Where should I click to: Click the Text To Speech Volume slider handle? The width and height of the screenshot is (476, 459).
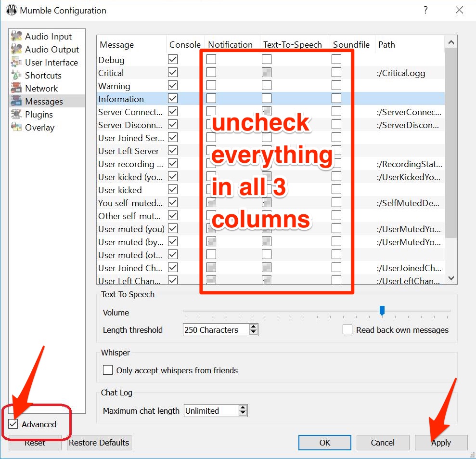382,311
